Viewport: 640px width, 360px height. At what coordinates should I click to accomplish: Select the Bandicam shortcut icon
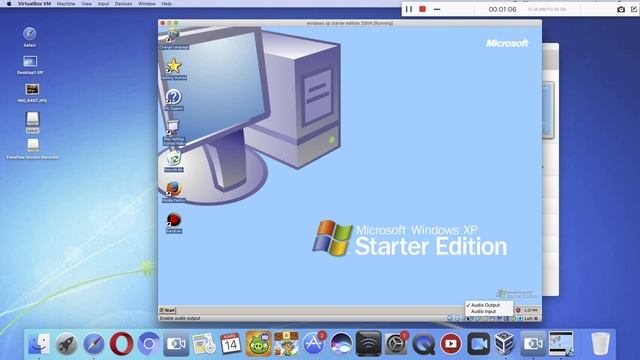(x=173, y=223)
